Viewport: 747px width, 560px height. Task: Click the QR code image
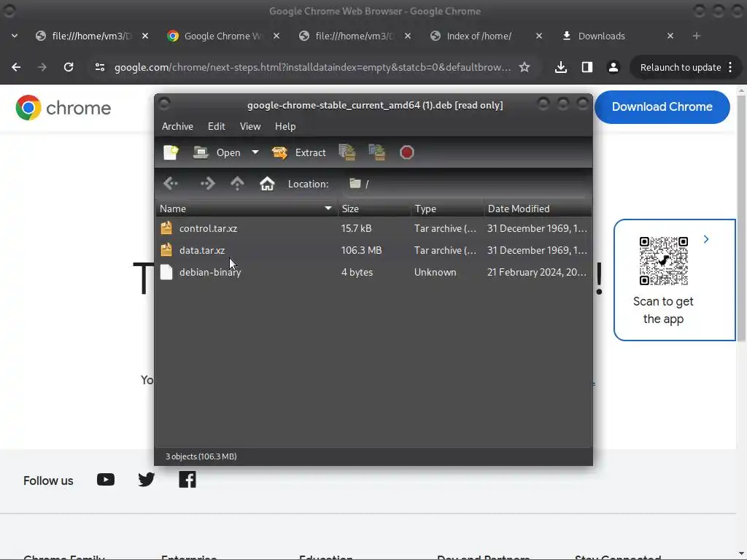click(663, 261)
